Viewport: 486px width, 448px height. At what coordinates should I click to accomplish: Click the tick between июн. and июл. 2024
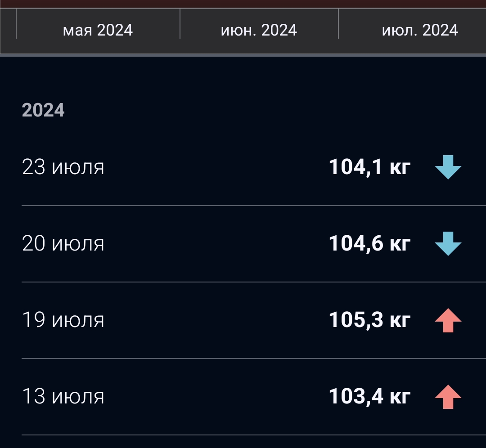tap(338, 24)
